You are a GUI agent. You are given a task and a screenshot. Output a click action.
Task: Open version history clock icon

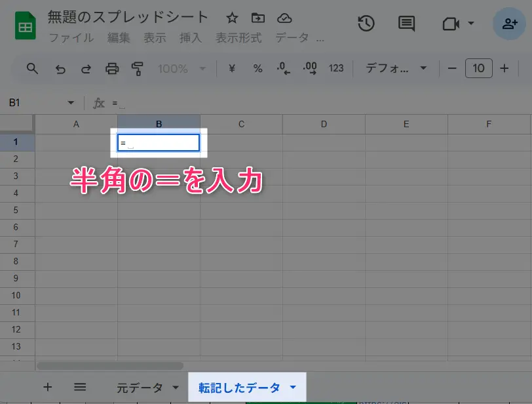point(366,24)
